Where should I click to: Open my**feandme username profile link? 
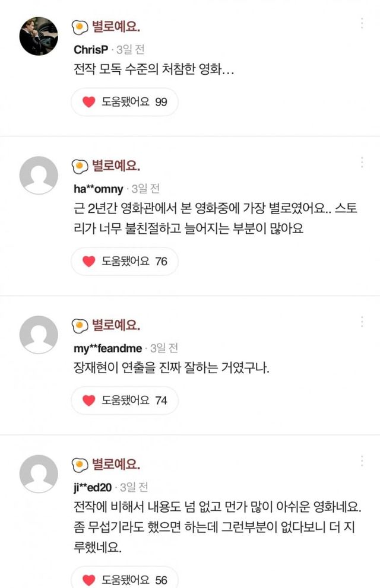[x=108, y=348]
